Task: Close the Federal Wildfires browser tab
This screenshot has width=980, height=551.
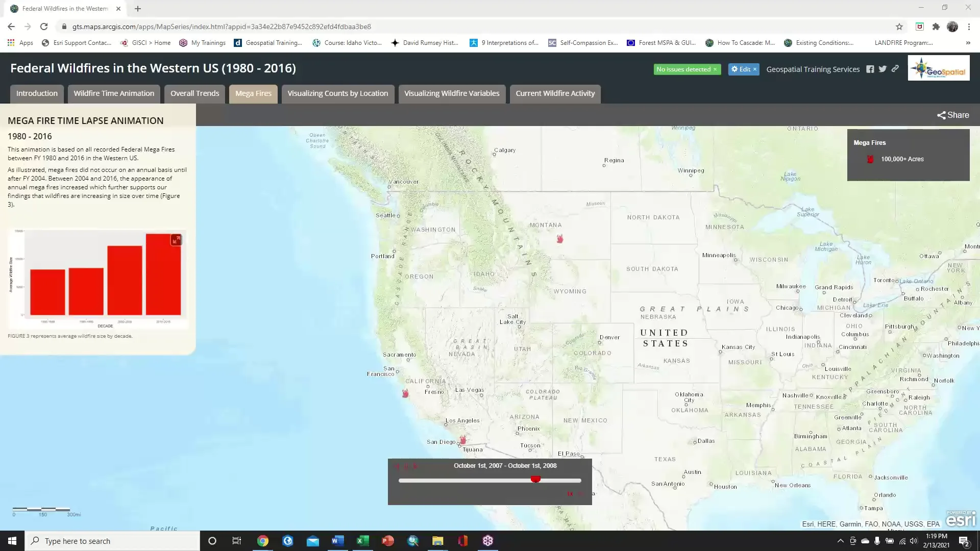Action: click(x=118, y=9)
